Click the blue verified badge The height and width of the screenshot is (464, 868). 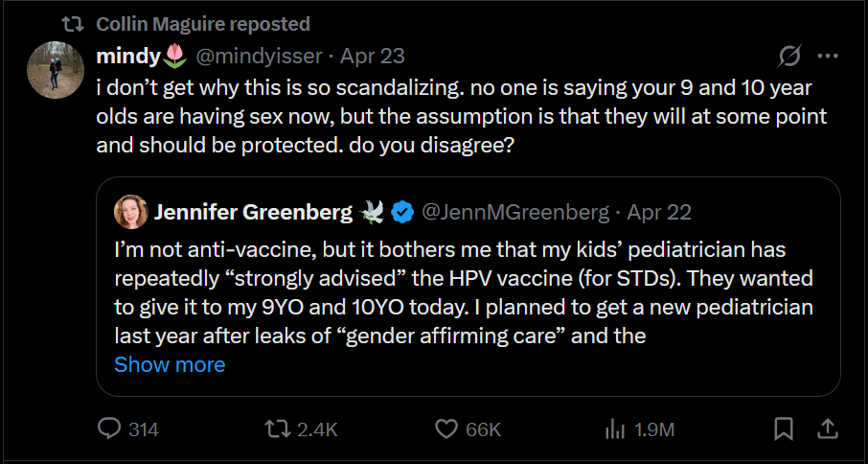point(404,210)
